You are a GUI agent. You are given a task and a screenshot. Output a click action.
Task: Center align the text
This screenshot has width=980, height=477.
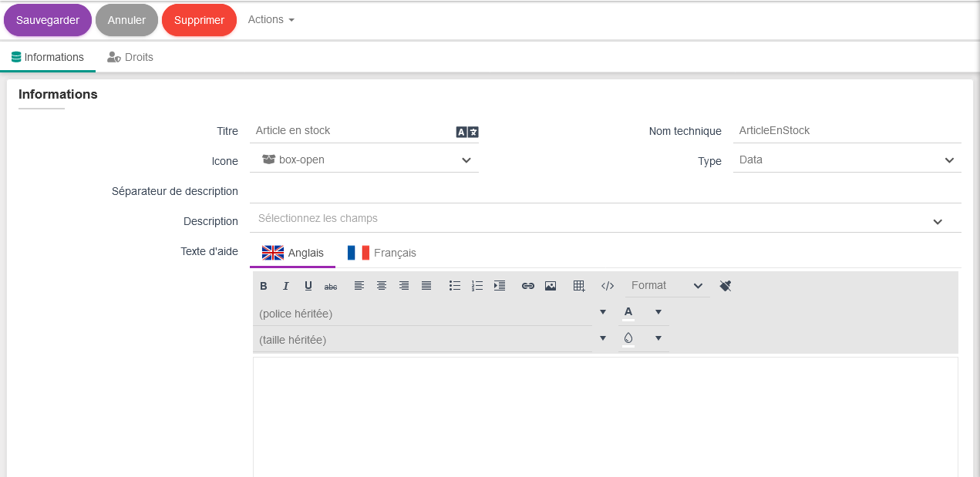(x=382, y=286)
